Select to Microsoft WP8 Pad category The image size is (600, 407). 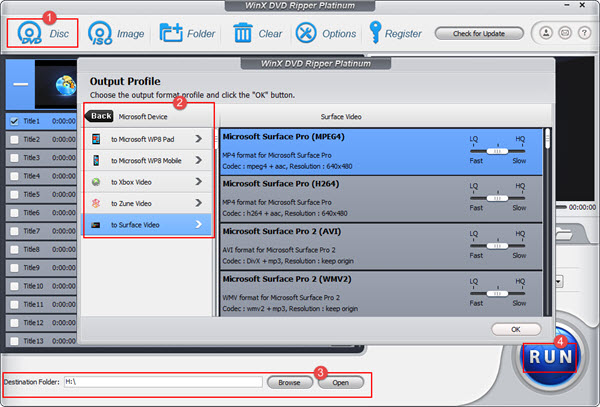point(147,139)
